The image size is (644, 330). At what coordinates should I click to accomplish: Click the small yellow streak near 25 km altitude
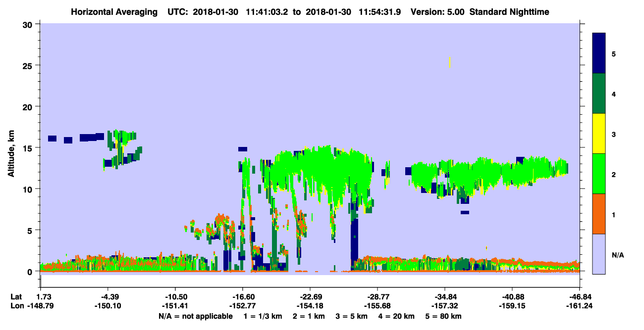[x=450, y=62]
